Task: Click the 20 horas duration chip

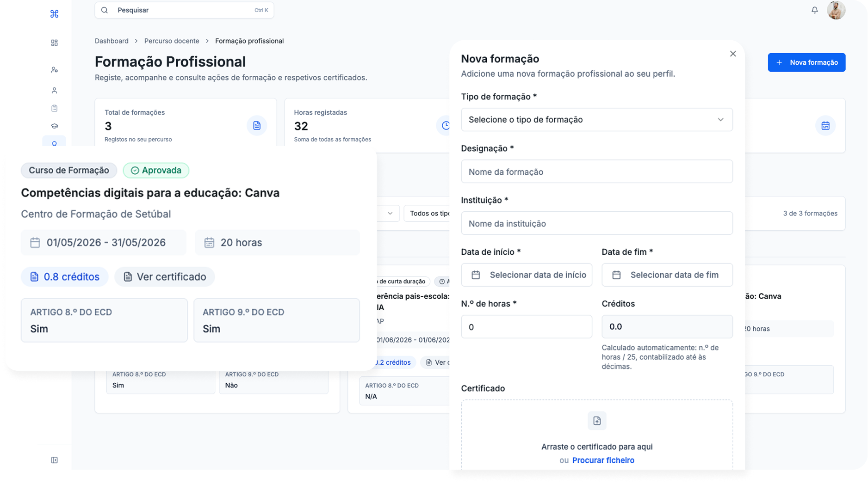Action: pos(277,243)
